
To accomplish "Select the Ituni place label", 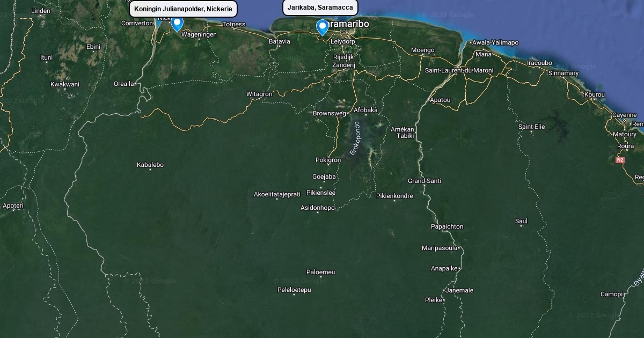I will [x=47, y=57].
